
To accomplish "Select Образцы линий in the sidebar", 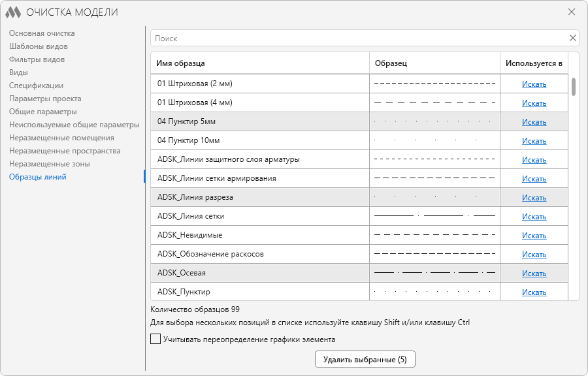I will (37, 177).
